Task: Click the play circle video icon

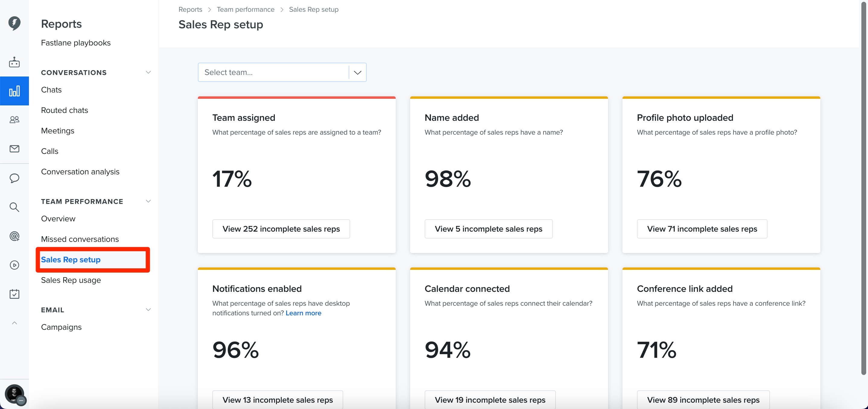Action: tap(14, 265)
